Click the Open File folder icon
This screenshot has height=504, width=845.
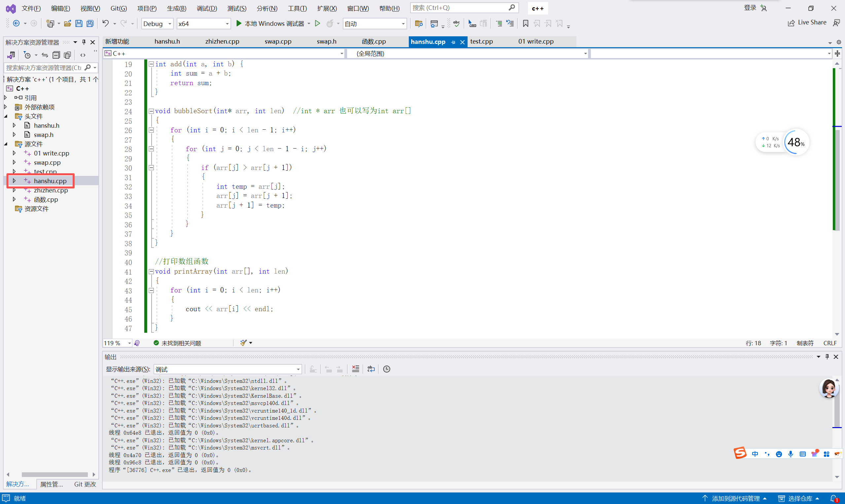click(68, 23)
